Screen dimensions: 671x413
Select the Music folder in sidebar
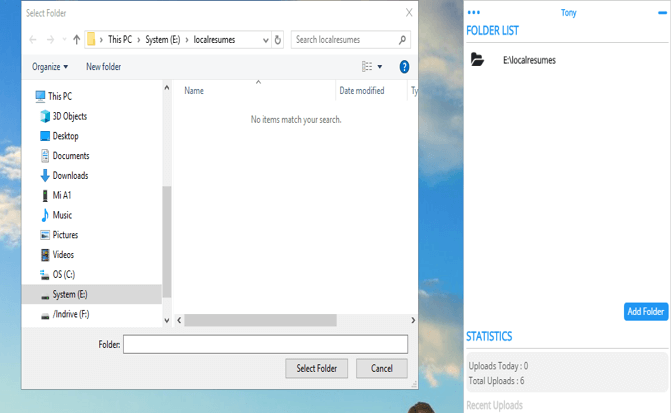click(62, 215)
